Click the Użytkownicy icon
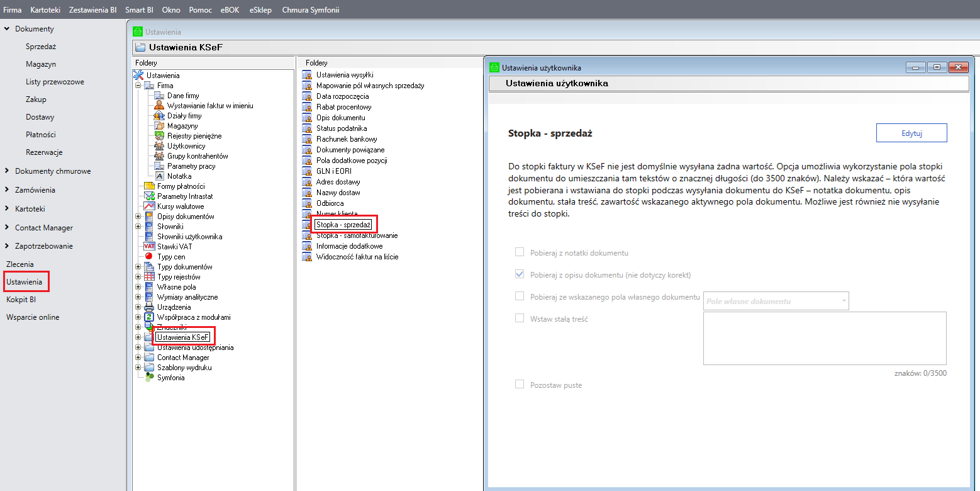This screenshot has height=491, width=980. (x=160, y=146)
